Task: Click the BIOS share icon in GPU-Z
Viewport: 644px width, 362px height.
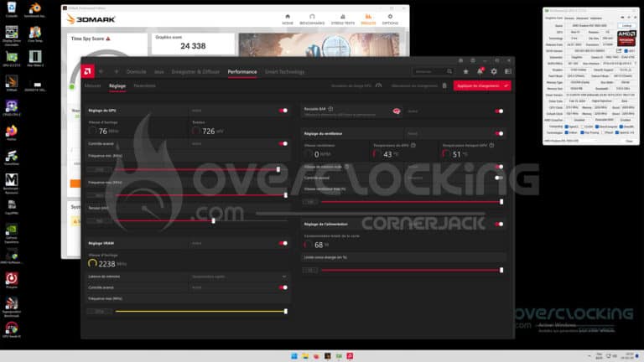Action: click(x=619, y=50)
